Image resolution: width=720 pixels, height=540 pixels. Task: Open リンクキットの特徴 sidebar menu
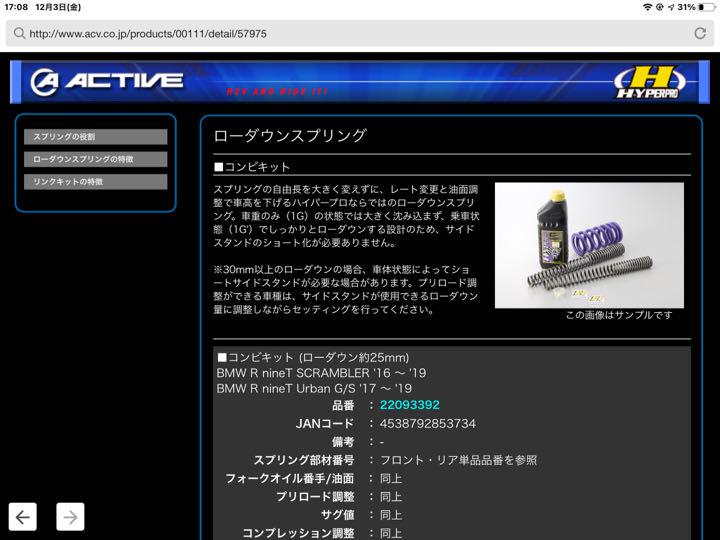96,182
